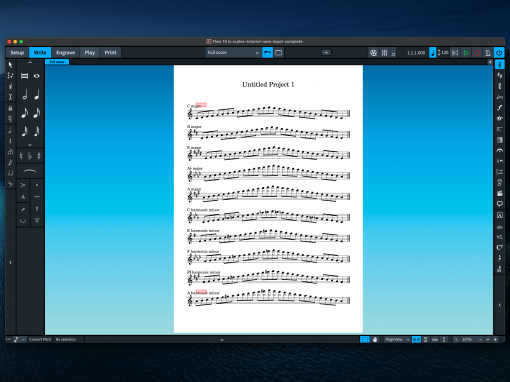
Task: Click the Concert Pitch status label
Action: (x=40, y=339)
